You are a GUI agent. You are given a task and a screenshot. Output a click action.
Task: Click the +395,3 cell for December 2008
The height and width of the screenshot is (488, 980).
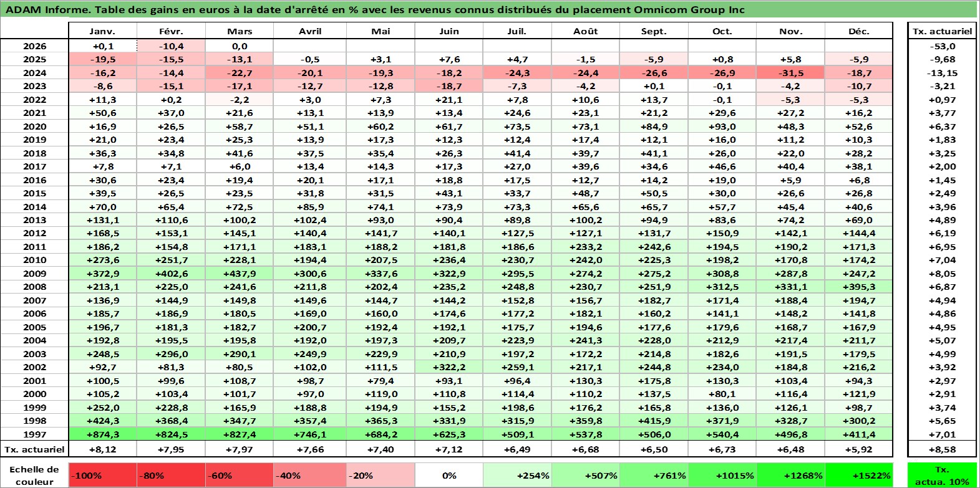click(x=859, y=287)
